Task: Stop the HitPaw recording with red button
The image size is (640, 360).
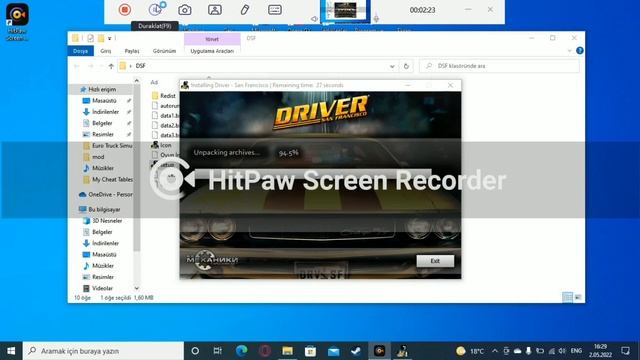Action: (124, 9)
